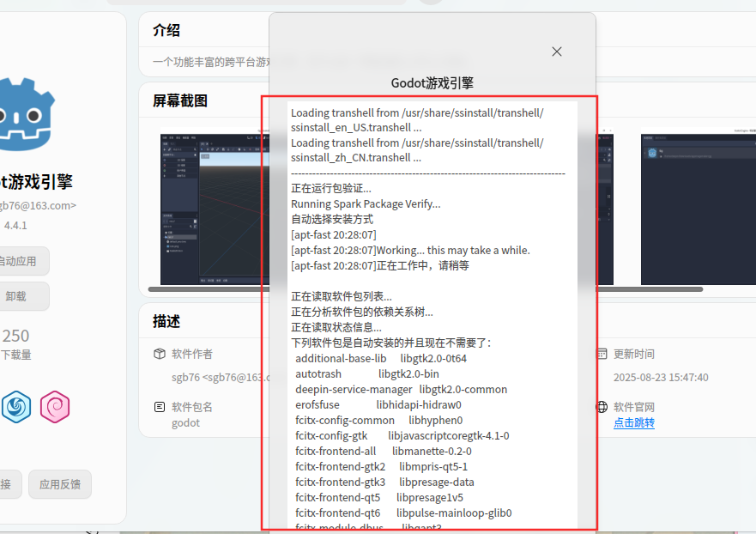
Task: Open the 点击跳转 website link
Action: pos(633,422)
